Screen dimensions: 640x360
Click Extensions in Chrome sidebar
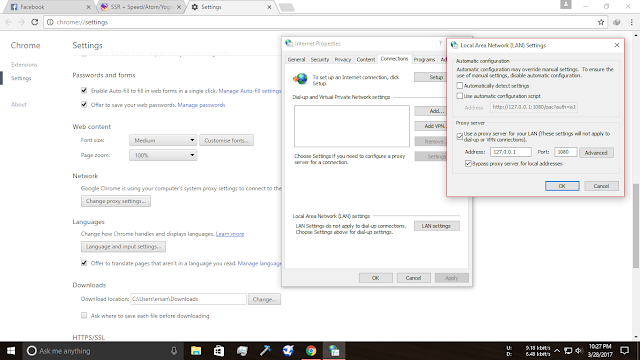coord(24,64)
